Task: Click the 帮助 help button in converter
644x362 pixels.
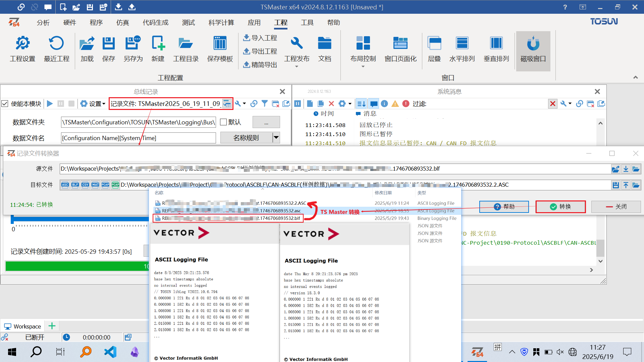Action: coord(504,206)
